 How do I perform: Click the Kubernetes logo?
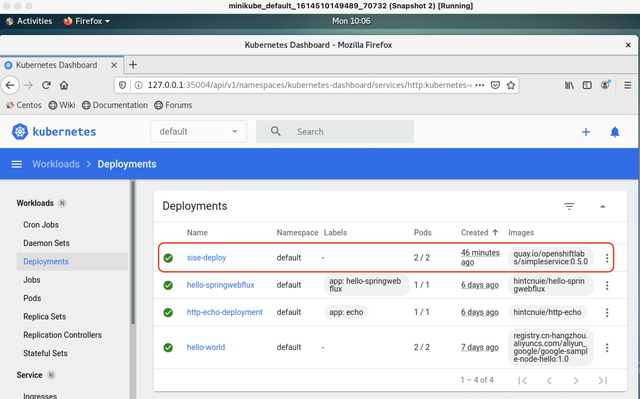pyautogui.click(x=54, y=131)
